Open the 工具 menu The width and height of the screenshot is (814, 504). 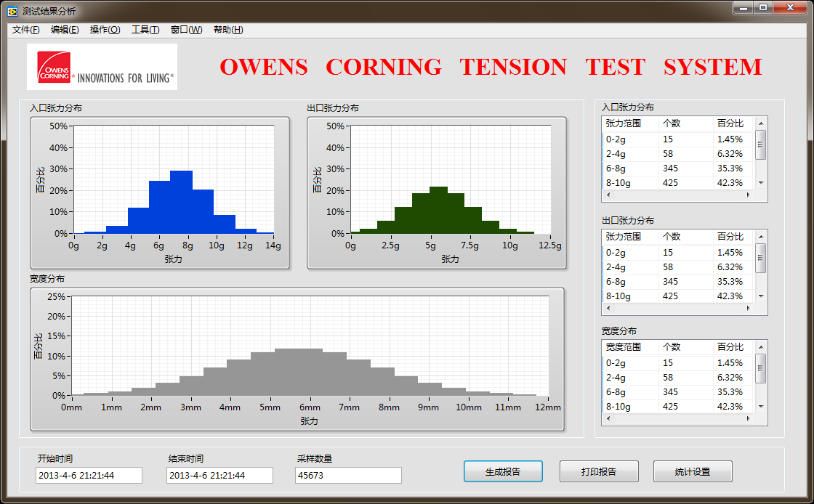(x=145, y=30)
